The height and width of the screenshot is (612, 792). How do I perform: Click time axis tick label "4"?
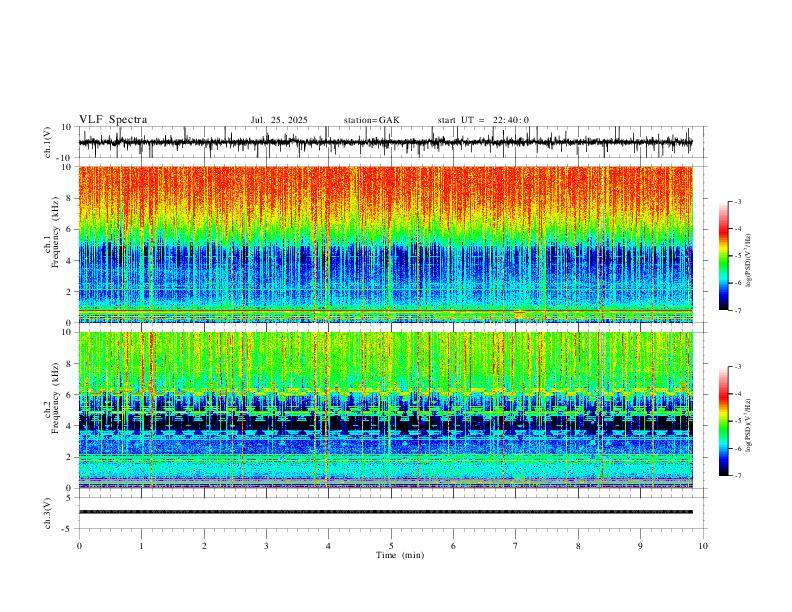328,546
